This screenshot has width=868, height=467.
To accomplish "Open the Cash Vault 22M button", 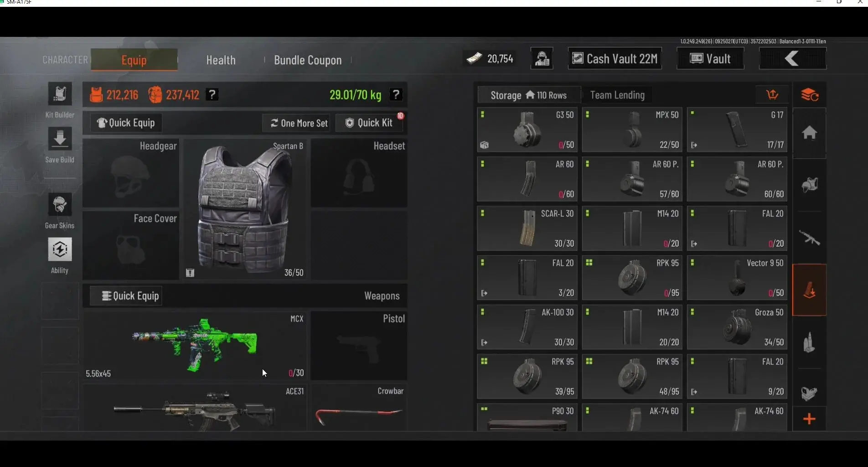I will coord(615,58).
